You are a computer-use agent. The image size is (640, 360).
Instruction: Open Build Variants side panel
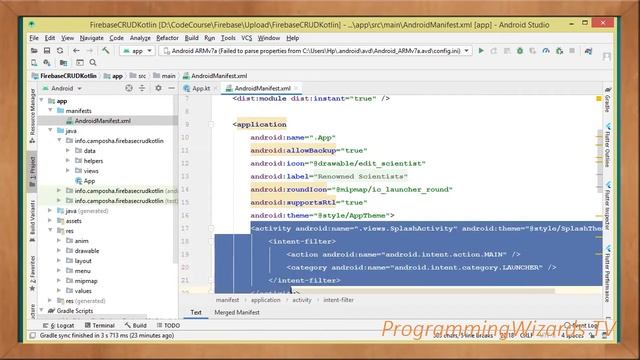tap(32, 221)
